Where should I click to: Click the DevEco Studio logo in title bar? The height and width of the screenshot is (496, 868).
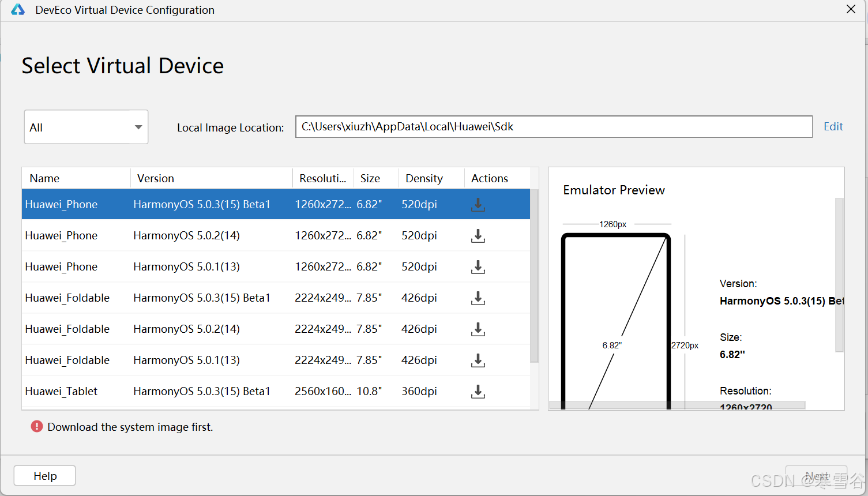18,10
